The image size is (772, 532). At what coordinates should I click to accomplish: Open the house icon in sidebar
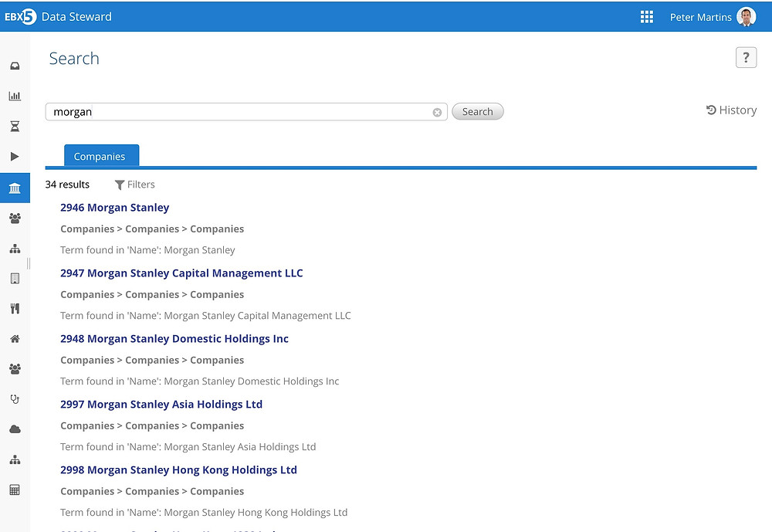(15, 339)
